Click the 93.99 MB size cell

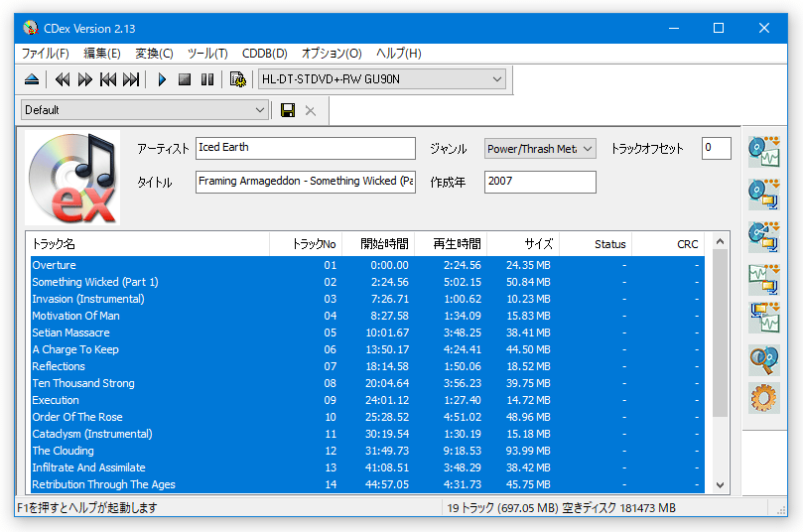pyautogui.click(x=528, y=451)
